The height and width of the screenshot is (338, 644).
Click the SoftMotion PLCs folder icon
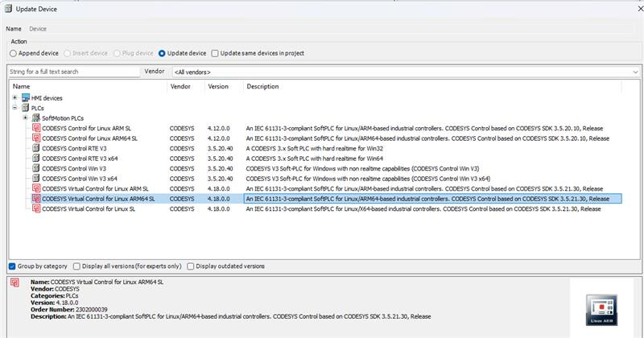[35, 117]
